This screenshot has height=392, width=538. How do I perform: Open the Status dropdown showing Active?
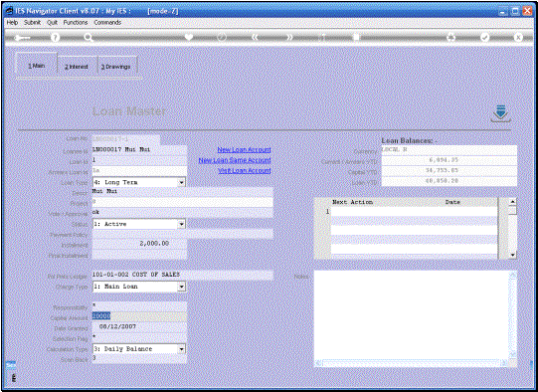click(x=182, y=224)
